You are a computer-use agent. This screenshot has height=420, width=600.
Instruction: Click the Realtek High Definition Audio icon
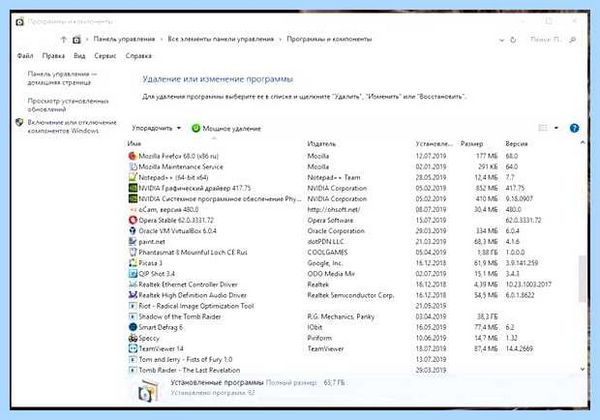132,295
